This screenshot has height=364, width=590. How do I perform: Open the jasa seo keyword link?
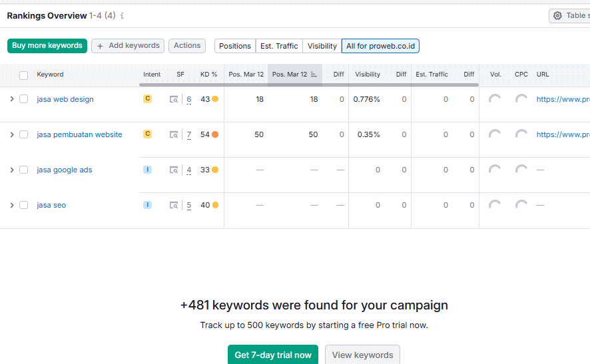coord(51,206)
